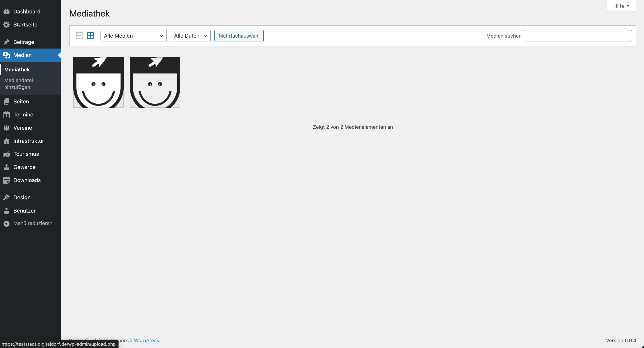The image size is (644, 348).
Task: Click the Design paintbrush icon
Action: pyautogui.click(x=7, y=197)
